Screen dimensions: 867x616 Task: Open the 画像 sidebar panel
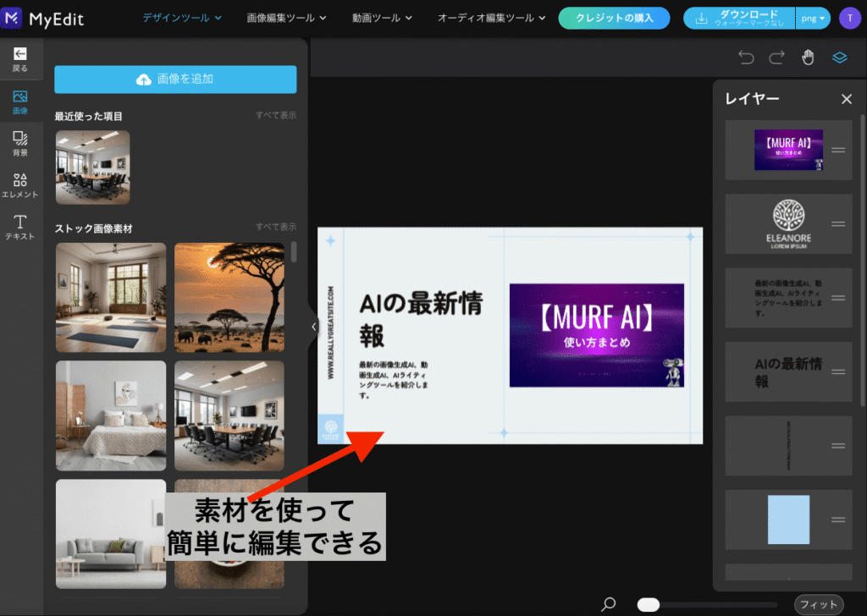(x=20, y=102)
